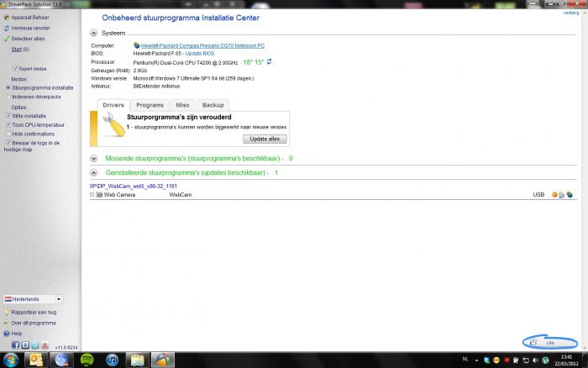Switch to the Drivers tab
This screenshot has height=368, width=588.
coord(113,105)
